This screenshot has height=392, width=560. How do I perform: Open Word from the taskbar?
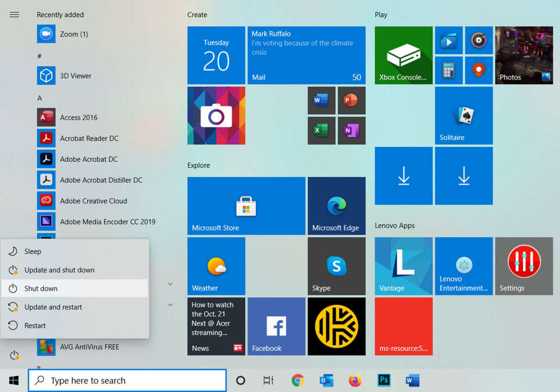click(x=413, y=381)
